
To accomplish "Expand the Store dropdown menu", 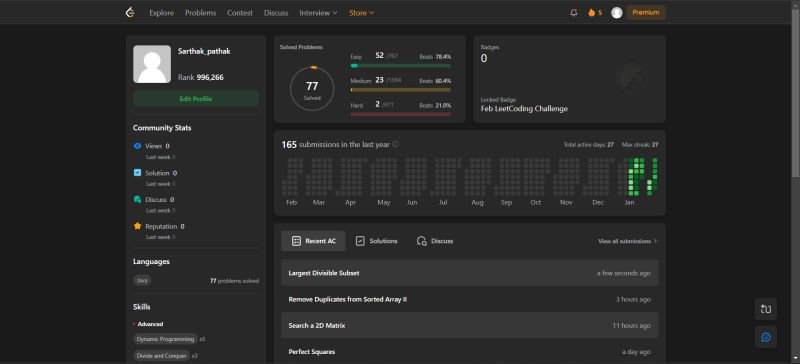I will (362, 13).
